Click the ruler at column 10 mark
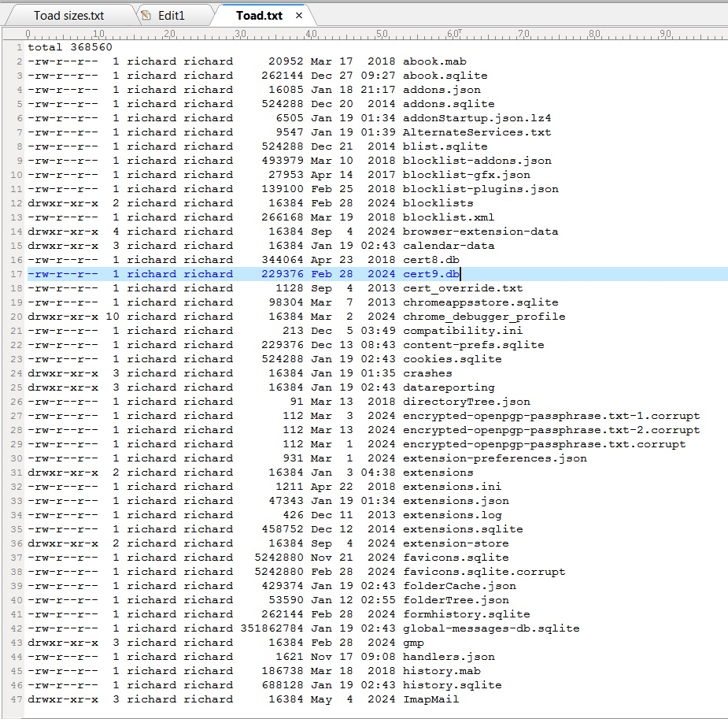 pyautogui.click(x=98, y=35)
